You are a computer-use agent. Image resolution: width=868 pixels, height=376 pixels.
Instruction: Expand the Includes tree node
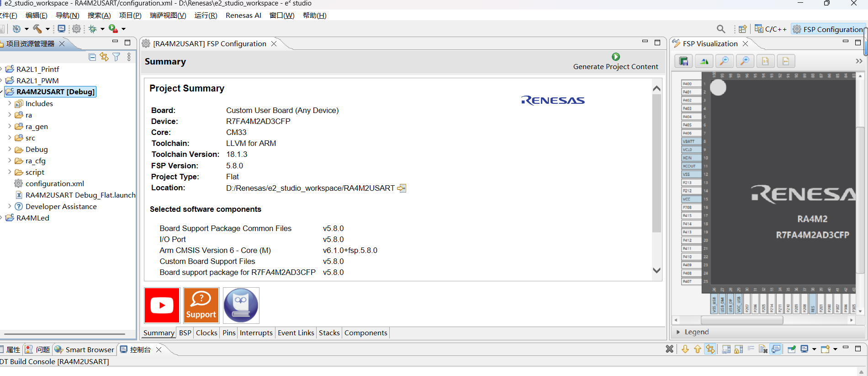tap(10, 103)
